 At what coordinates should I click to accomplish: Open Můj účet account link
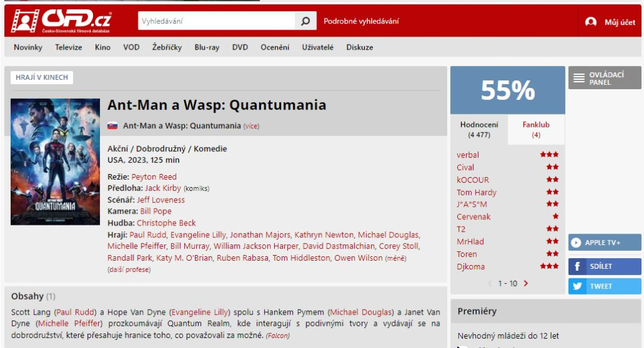pos(619,22)
